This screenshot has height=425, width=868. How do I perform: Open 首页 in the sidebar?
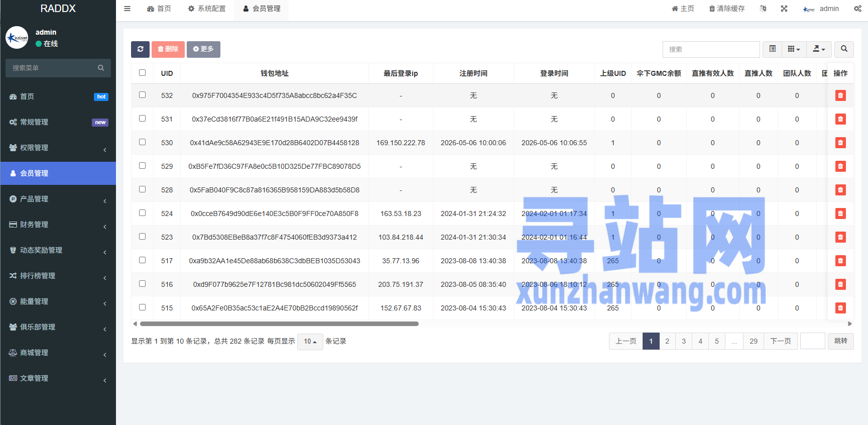(x=58, y=96)
